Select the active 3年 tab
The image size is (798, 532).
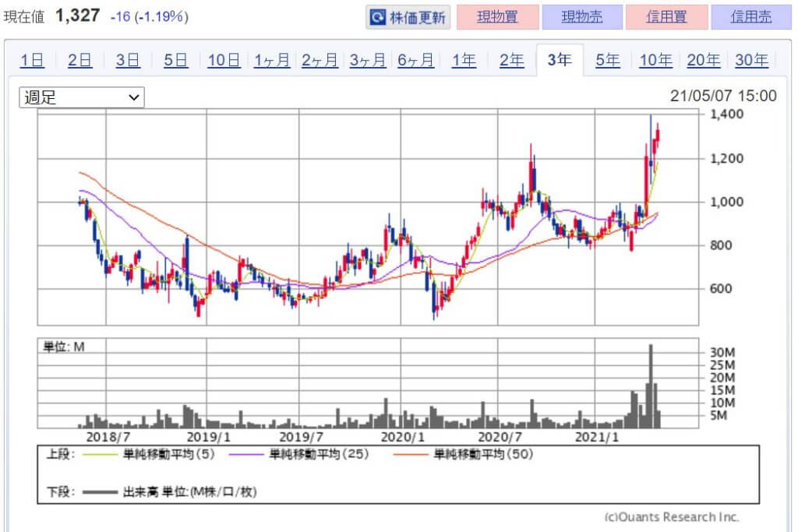click(560, 60)
